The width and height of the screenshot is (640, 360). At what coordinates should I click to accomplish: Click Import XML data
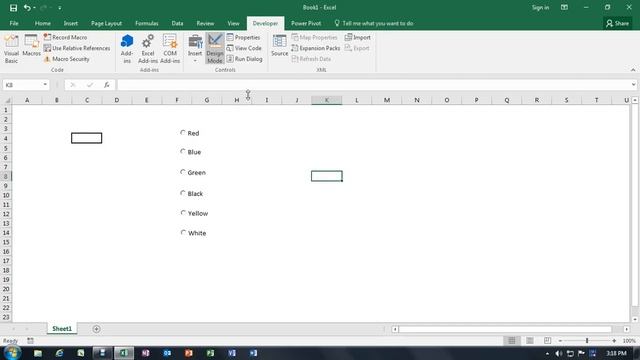coord(358,37)
